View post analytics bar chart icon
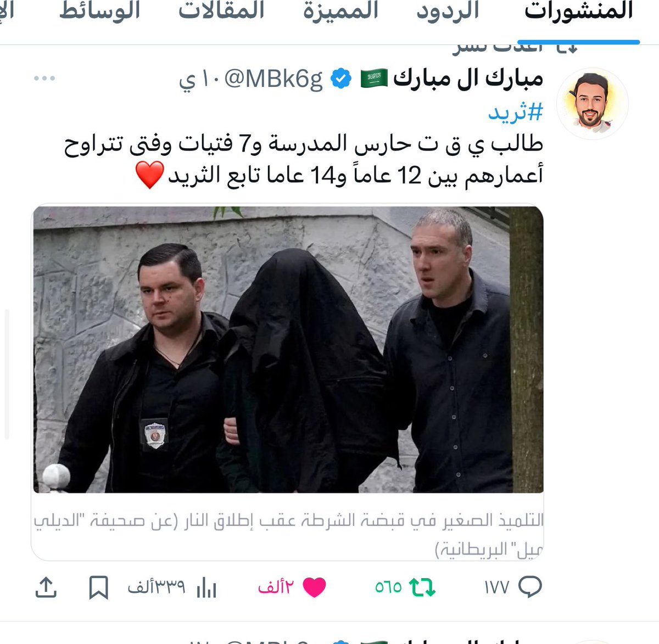The image size is (659, 644). [206, 587]
